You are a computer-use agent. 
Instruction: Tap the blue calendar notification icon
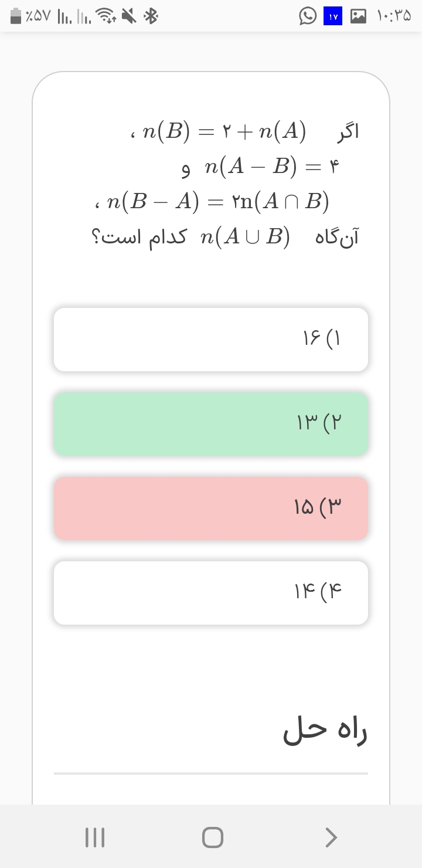tap(333, 16)
